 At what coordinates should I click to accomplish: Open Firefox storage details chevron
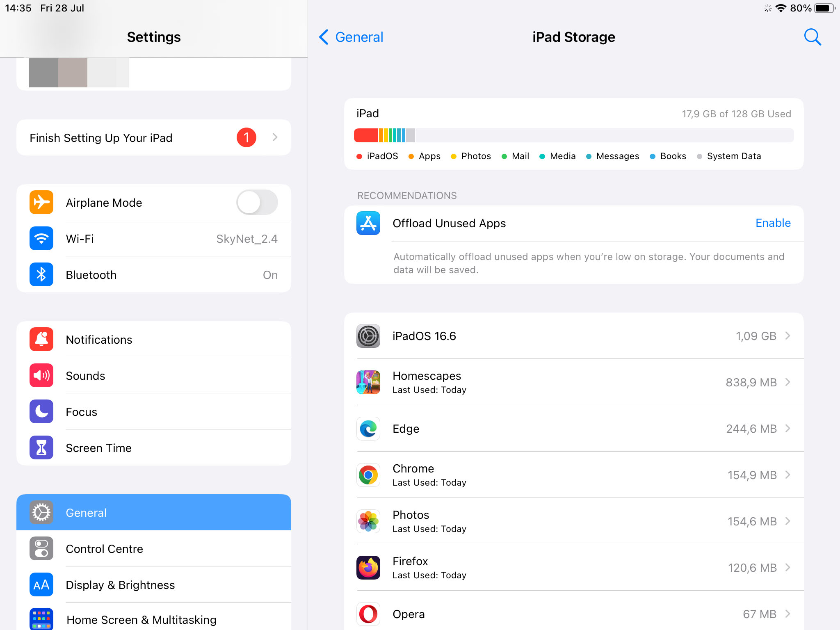[x=788, y=568]
